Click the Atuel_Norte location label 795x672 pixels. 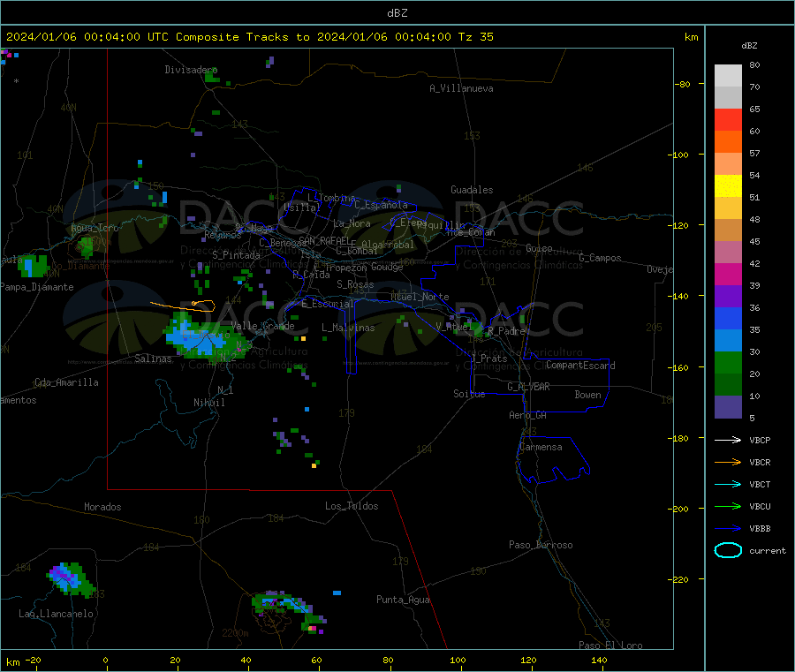tap(420, 297)
